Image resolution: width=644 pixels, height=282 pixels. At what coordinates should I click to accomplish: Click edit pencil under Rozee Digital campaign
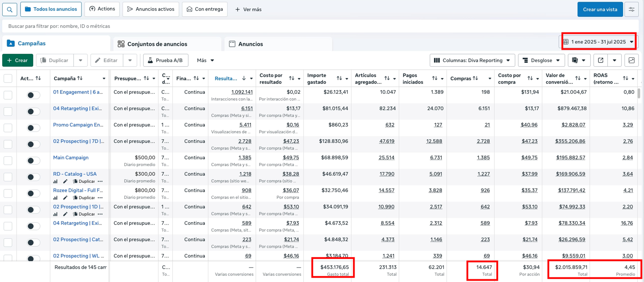pyautogui.click(x=65, y=198)
